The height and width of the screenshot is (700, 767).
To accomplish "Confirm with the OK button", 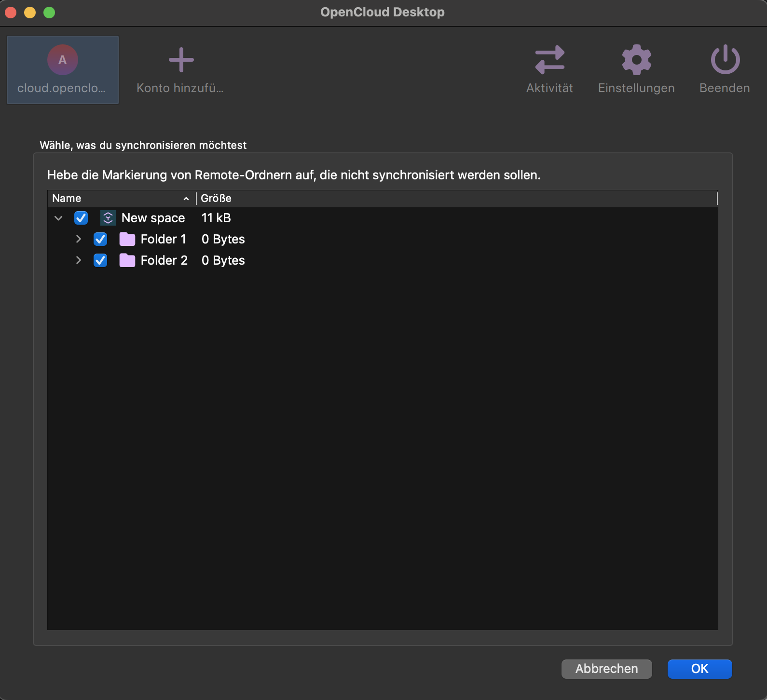I will pyautogui.click(x=700, y=669).
